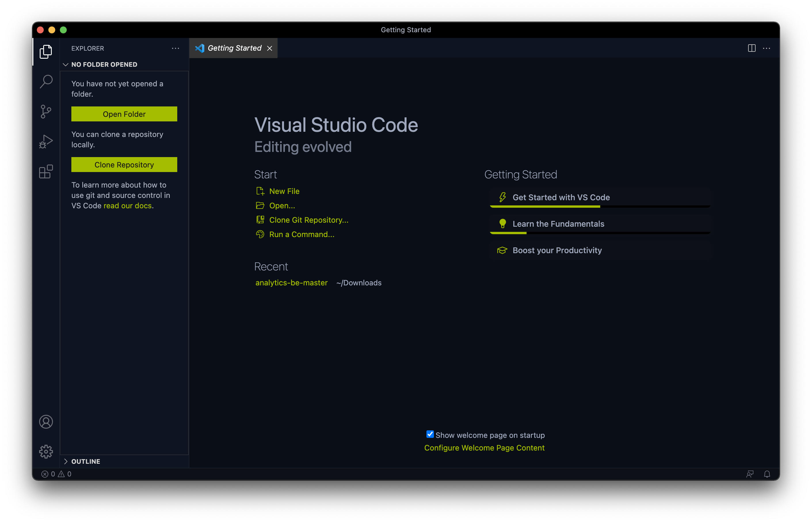
Task: Select the Getting Started tab
Action: [x=234, y=48]
